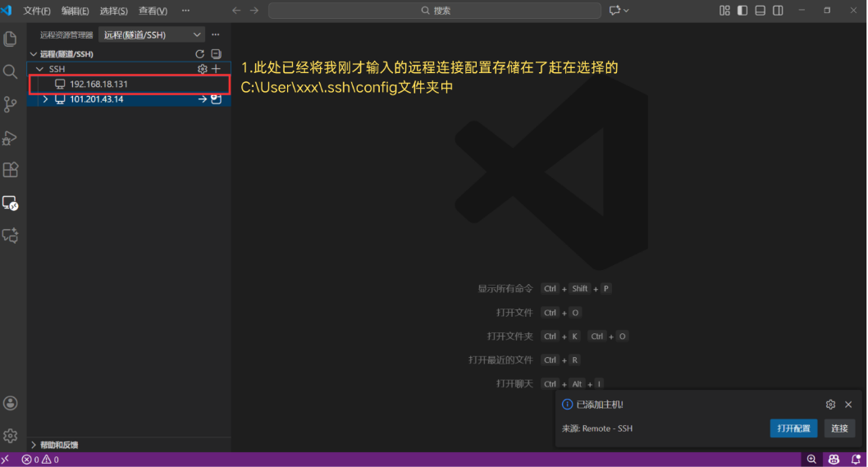Open the 远程(隧道/SSH) dropdown selector

point(152,34)
